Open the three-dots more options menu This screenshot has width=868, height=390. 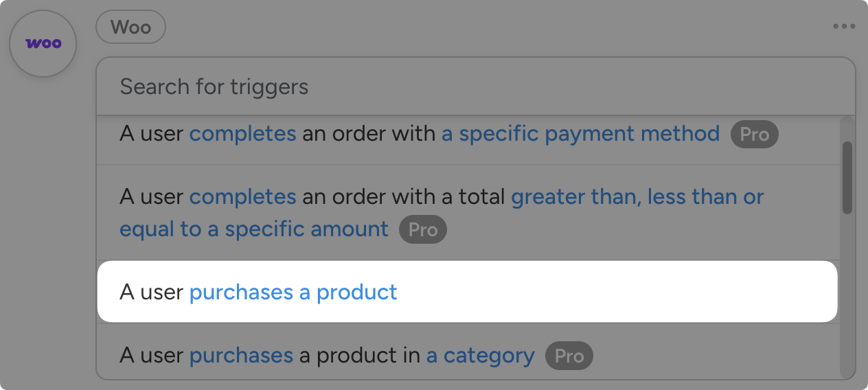point(844,27)
